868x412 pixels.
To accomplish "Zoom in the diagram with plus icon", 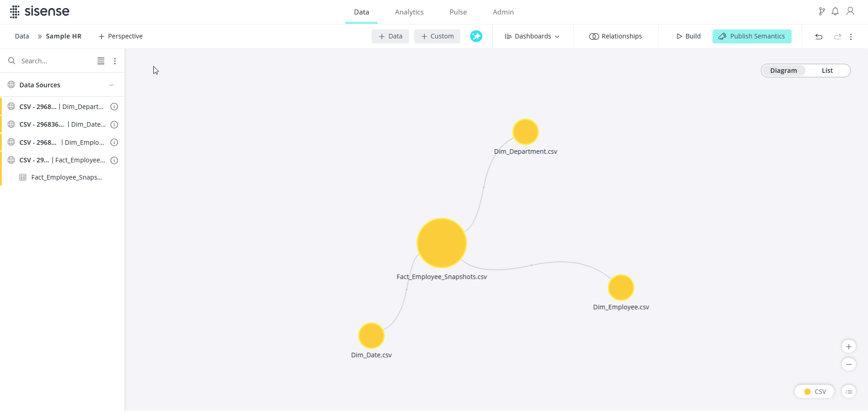I will [849, 347].
